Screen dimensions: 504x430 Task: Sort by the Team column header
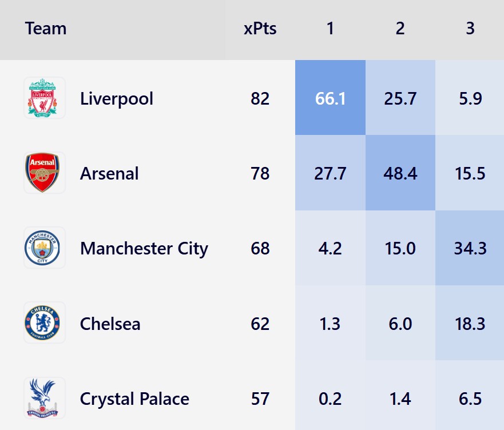coord(46,29)
